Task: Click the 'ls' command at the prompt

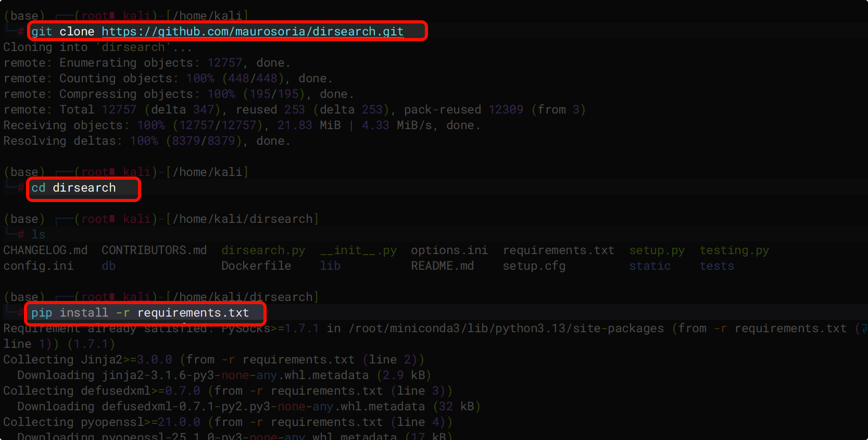Action: click(38, 235)
